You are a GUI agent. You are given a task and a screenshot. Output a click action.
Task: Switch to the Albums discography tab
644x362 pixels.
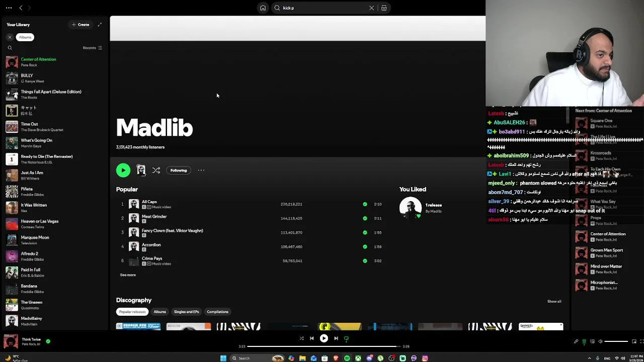click(x=159, y=312)
